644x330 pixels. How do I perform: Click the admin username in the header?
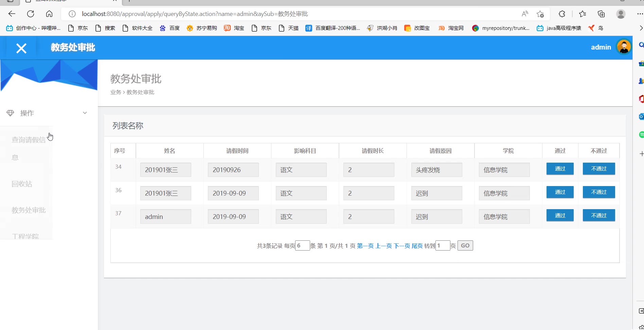tap(601, 47)
